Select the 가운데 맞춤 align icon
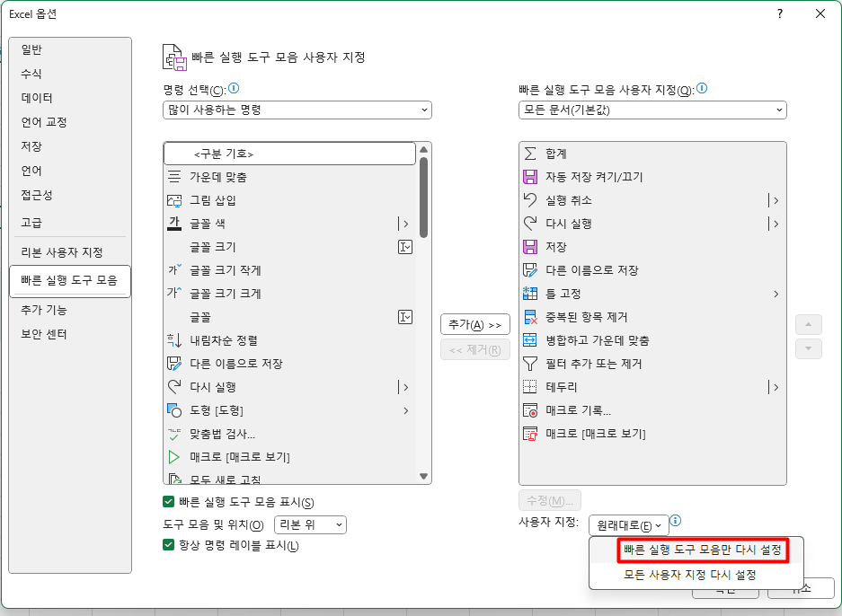This screenshot has width=842, height=616. (x=174, y=177)
